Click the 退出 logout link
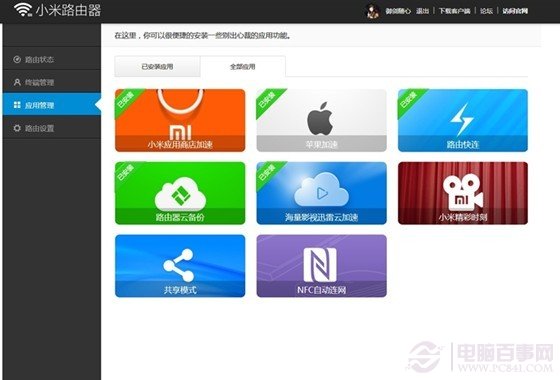 (x=422, y=11)
